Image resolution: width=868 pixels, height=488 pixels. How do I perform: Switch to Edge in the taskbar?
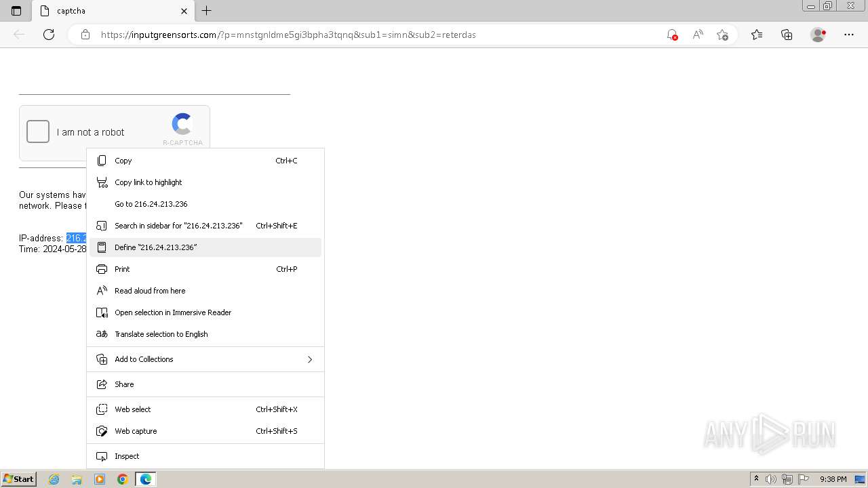coord(146,479)
